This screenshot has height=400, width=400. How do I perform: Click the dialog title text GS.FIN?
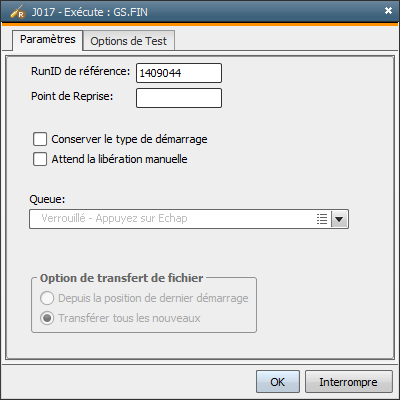click(130, 12)
